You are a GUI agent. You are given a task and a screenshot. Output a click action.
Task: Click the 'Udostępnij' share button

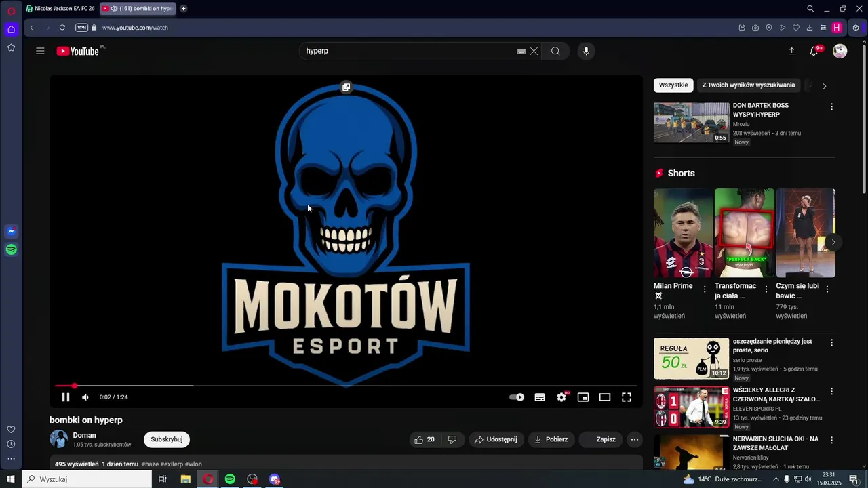click(496, 439)
